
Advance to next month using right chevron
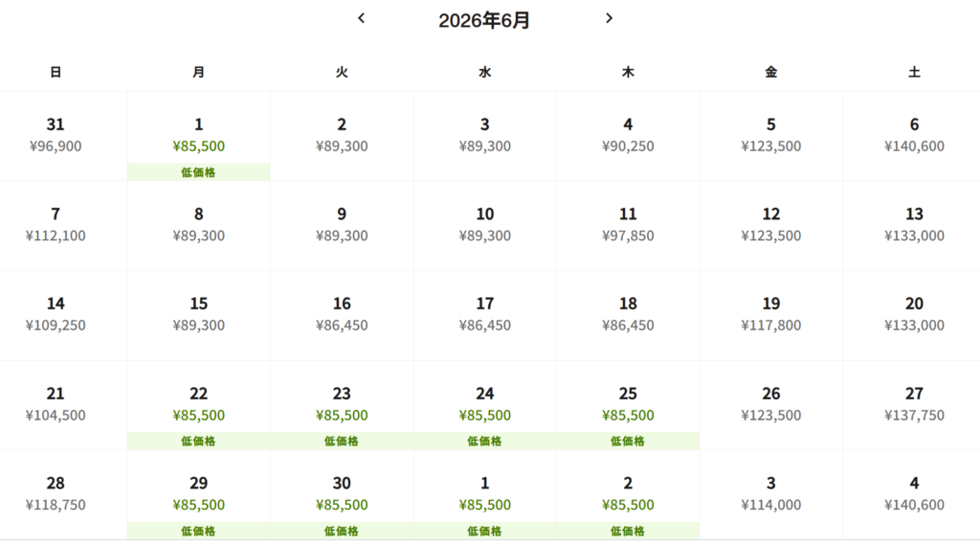tap(609, 18)
